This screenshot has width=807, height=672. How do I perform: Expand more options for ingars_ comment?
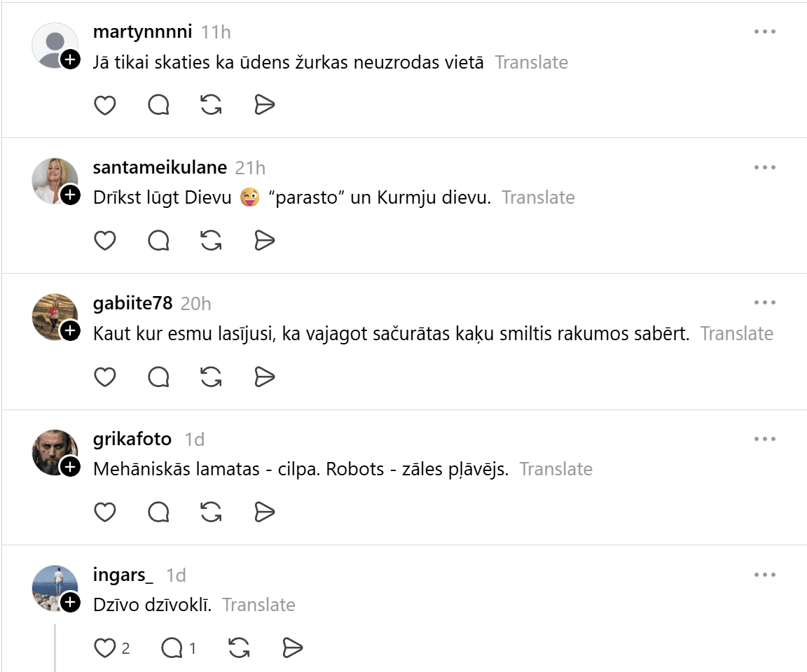[765, 575]
